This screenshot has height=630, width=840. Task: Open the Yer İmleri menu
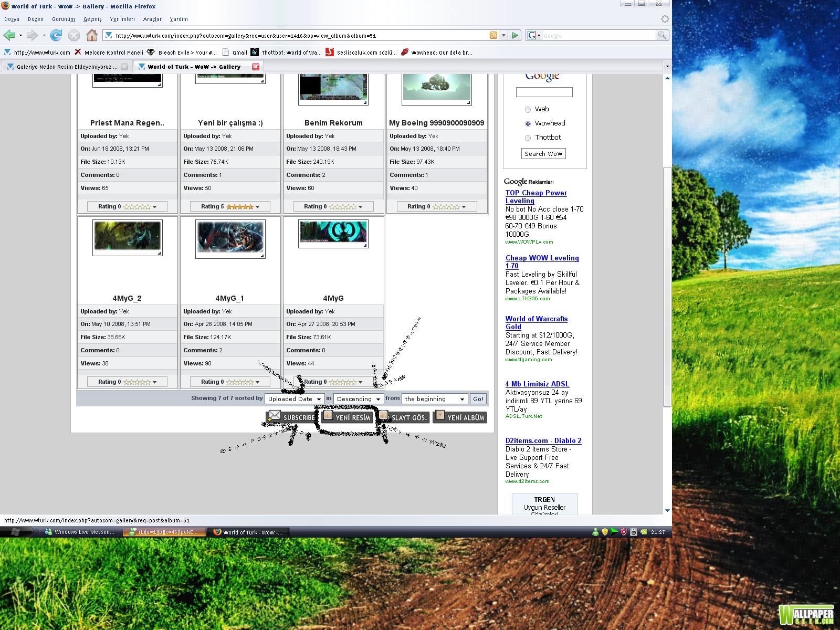[x=122, y=19]
